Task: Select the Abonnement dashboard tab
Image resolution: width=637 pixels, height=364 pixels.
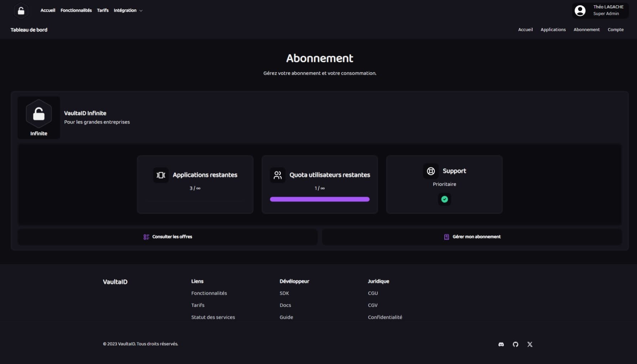Action: pyautogui.click(x=586, y=30)
